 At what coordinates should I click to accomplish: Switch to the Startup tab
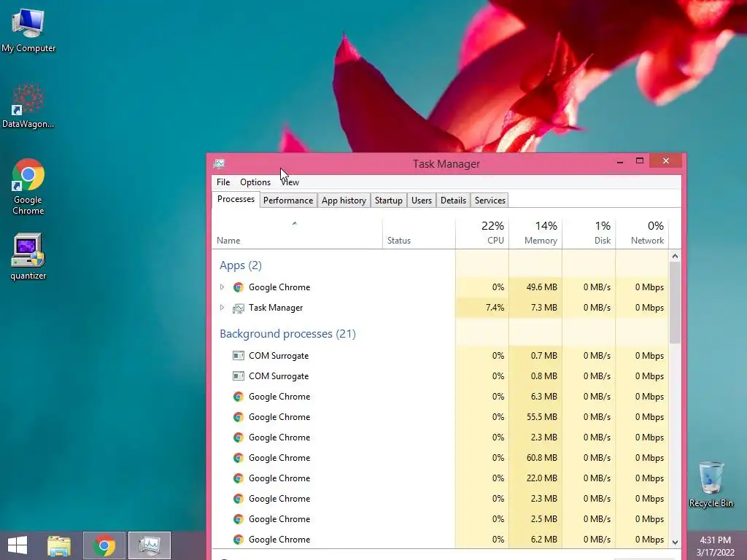(389, 201)
